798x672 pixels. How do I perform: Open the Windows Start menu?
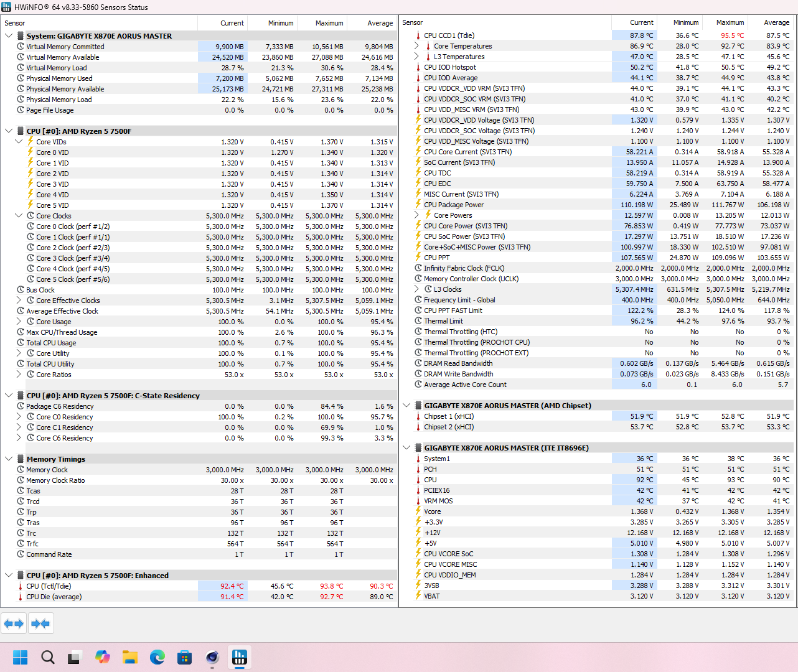click(21, 657)
